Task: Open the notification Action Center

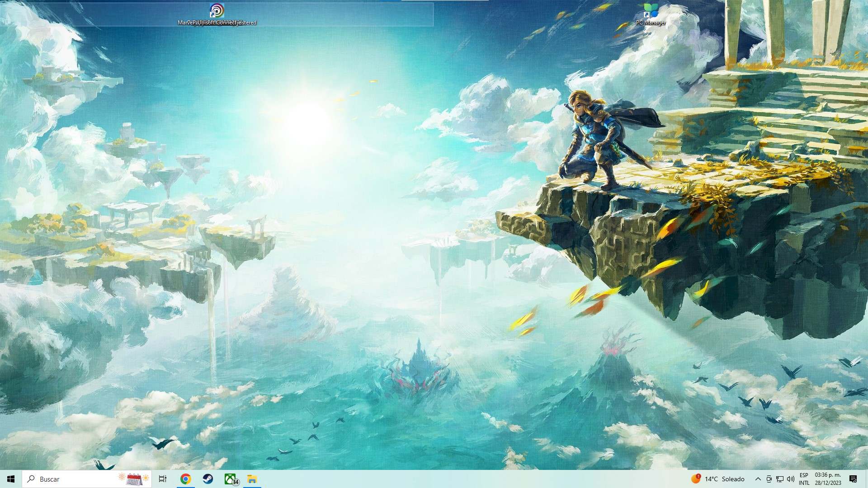Action: [x=853, y=479]
